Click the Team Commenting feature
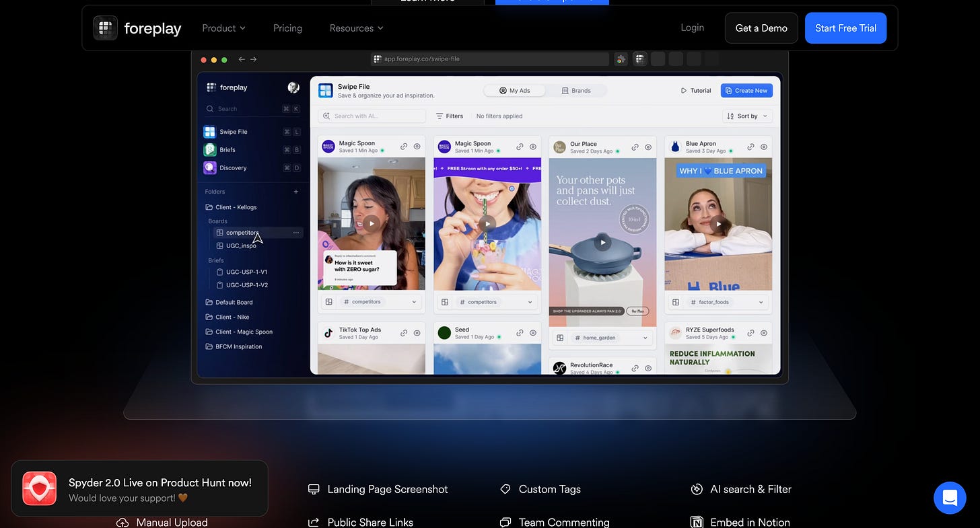Screen dimensions: 980x528 click(x=555, y=522)
